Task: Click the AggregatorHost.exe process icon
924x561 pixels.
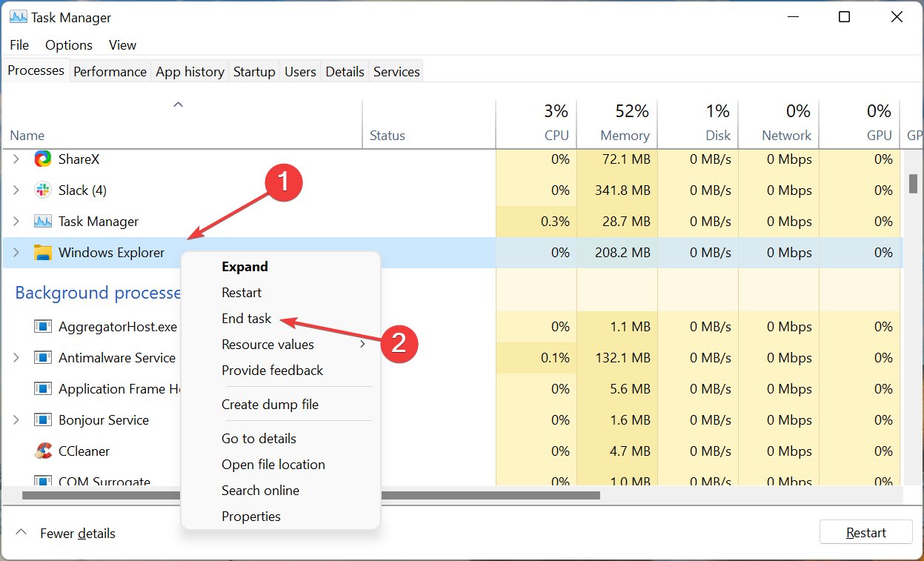Action: [42, 326]
